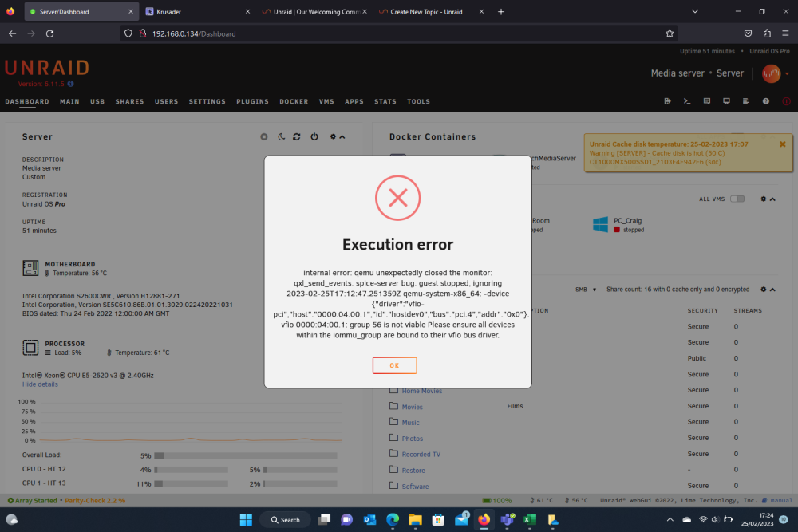Click the help question mark icon
Viewport: 798px width, 532px height.
click(766, 101)
